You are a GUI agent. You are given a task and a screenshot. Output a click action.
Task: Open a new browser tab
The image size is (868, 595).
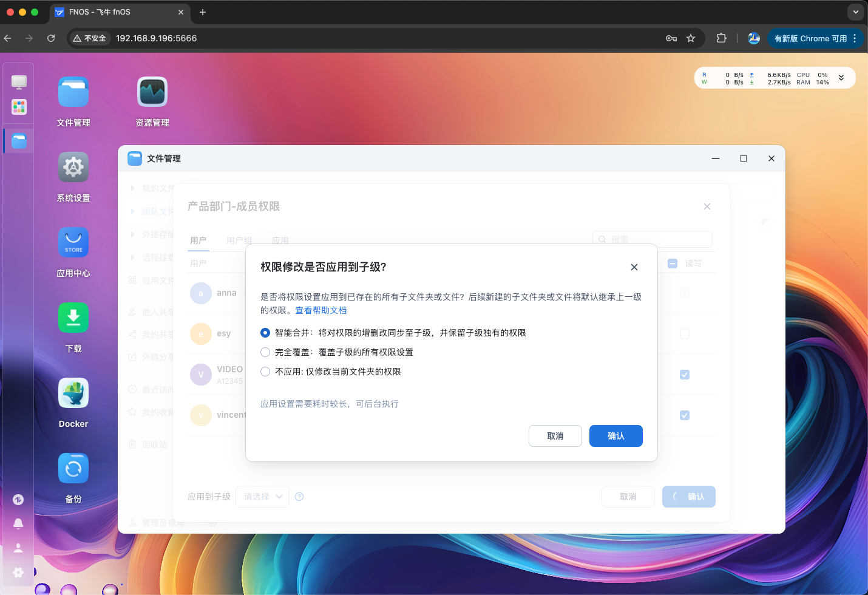(x=203, y=12)
